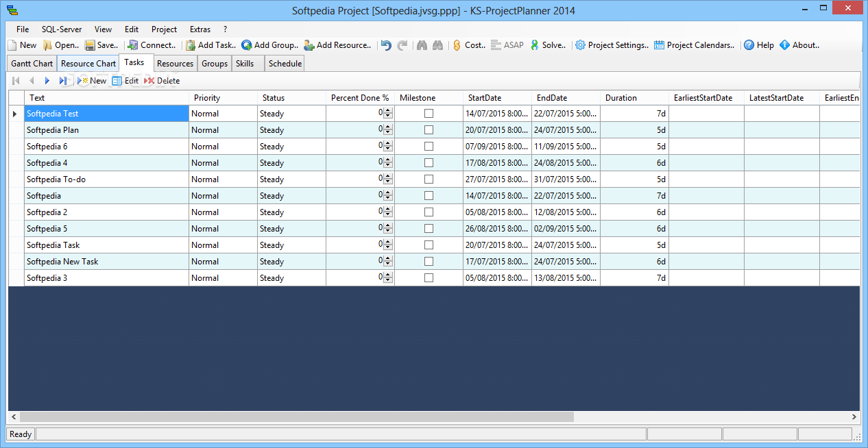
Task: Toggle Milestone checkbox for Softpedia 4
Action: [x=429, y=163]
